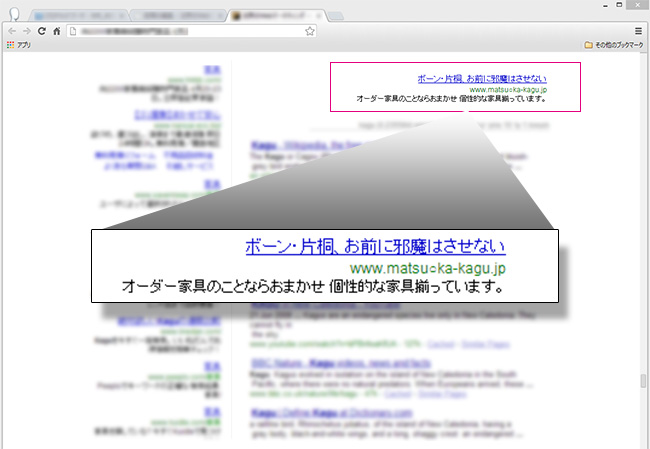Open the アプリ apps shortcut
The height and width of the screenshot is (449, 650).
(19, 45)
